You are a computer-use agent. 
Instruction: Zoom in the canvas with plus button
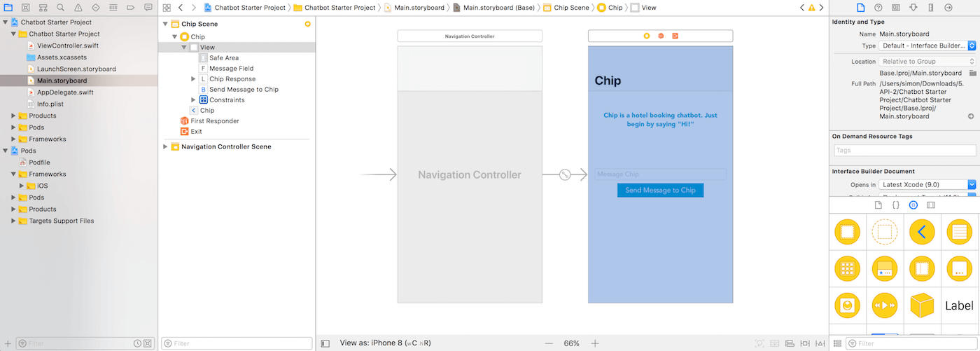(595, 343)
